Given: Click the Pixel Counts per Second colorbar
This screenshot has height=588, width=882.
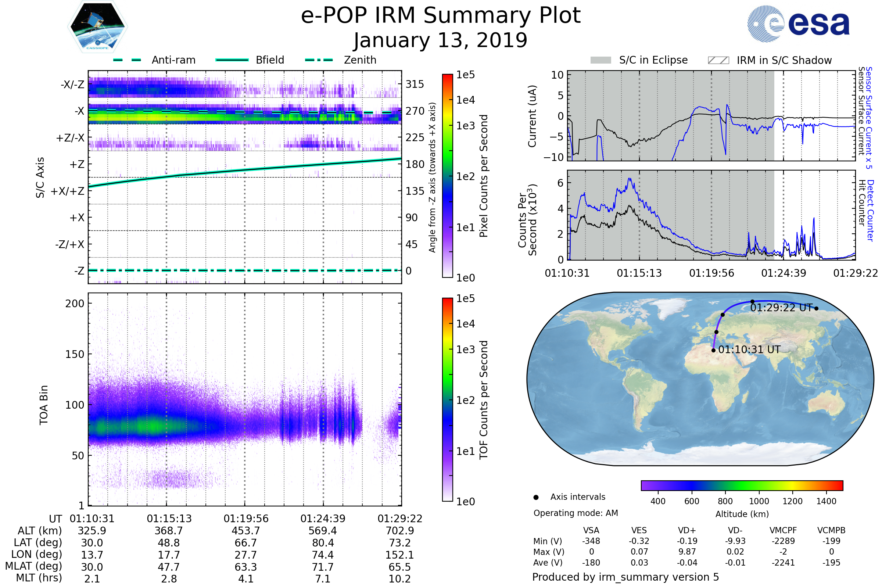Looking at the screenshot, I should click(447, 176).
